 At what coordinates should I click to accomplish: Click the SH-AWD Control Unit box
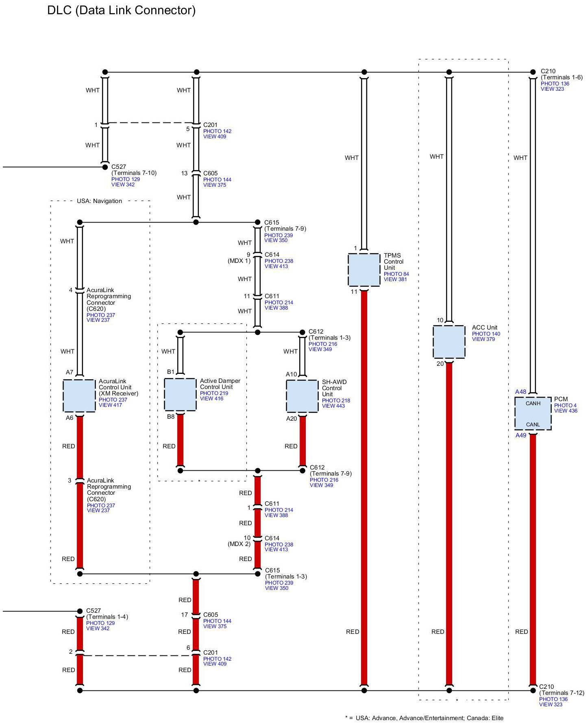[302, 396]
